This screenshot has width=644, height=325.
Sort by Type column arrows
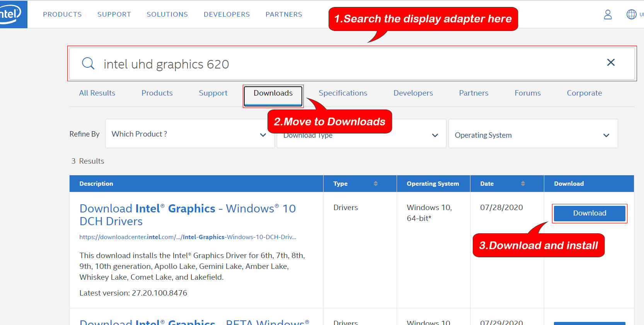click(375, 184)
